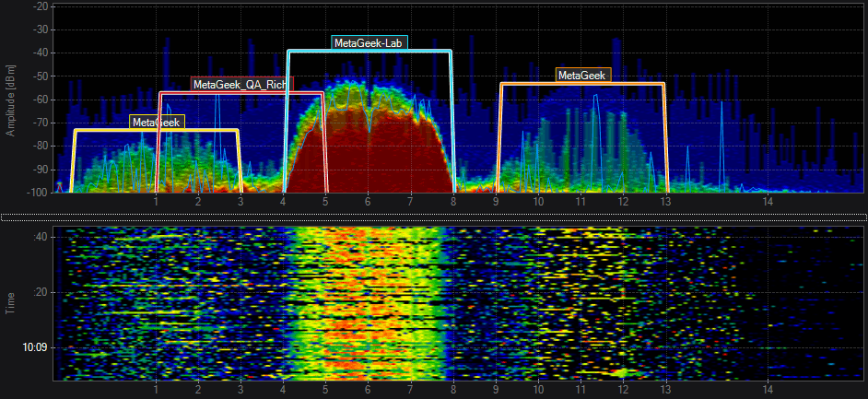The width and height of the screenshot is (868, 399).
Task: Click channel 14 on the amplitude graph axis
Action: click(768, 202)
